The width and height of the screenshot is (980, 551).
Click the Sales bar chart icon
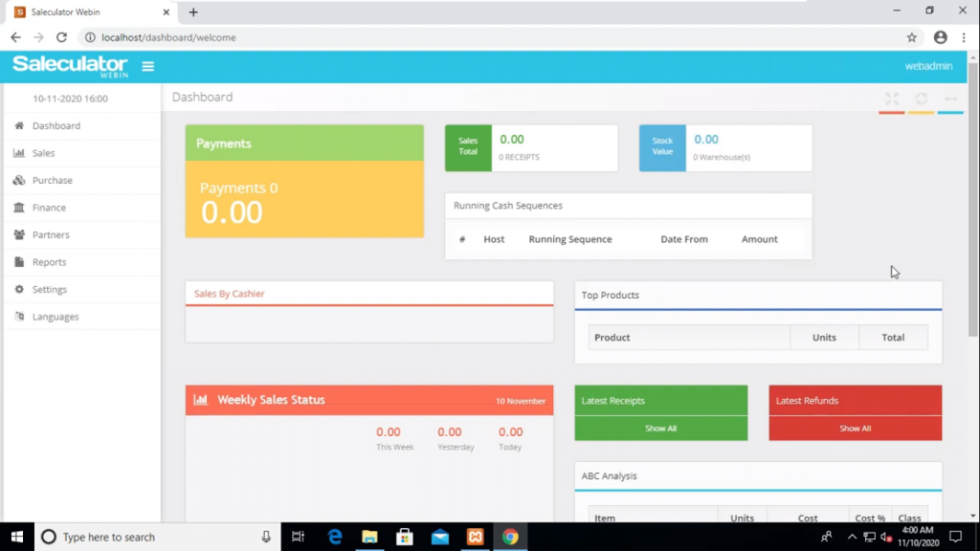(x=19, y=153)
